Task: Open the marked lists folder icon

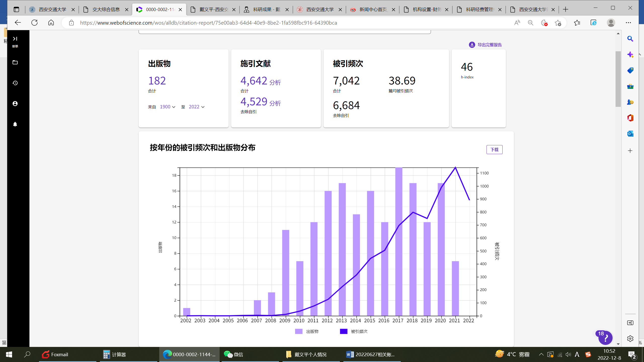Action: pyautogui.click(x=15, y=62)
